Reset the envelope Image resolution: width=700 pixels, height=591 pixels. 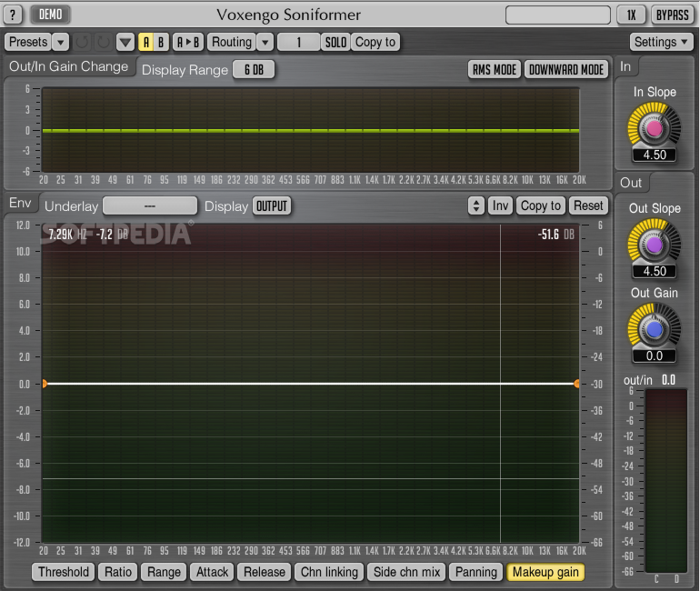[588, 205]
